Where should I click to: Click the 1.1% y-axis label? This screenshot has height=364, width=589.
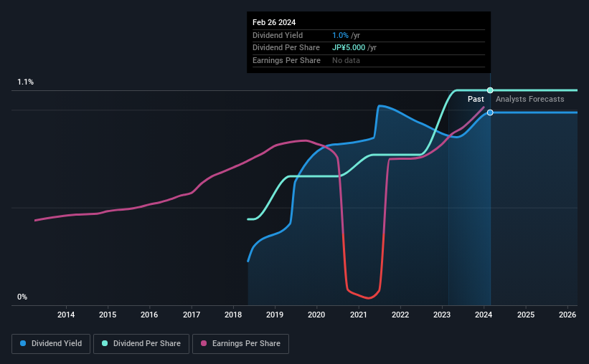point(26,82)
